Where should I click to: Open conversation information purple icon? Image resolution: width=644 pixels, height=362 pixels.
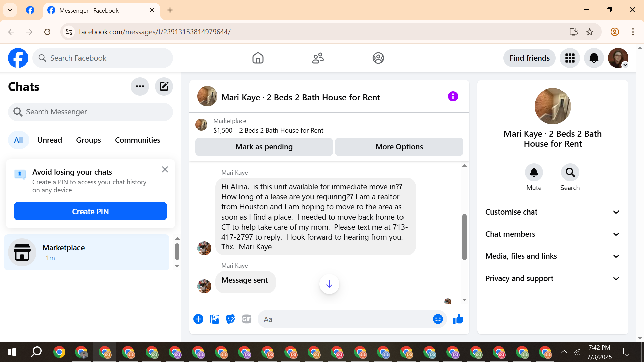[x=453, y=97]
